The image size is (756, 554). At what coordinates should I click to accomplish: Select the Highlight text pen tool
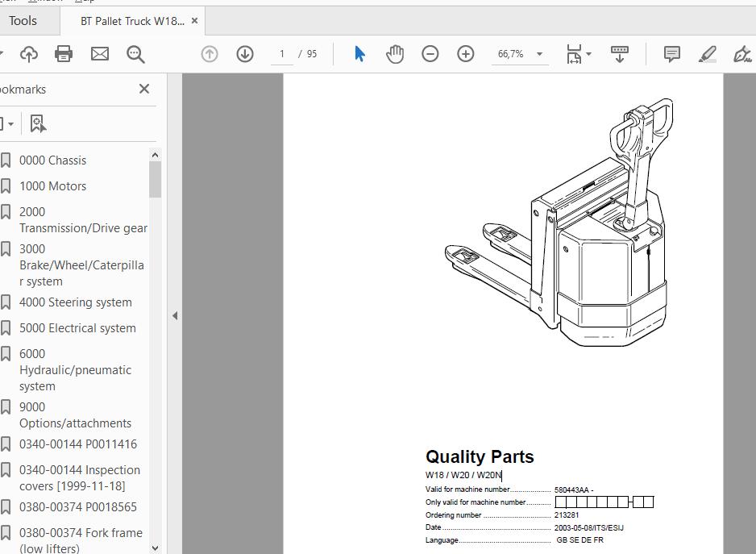[707, 54]
